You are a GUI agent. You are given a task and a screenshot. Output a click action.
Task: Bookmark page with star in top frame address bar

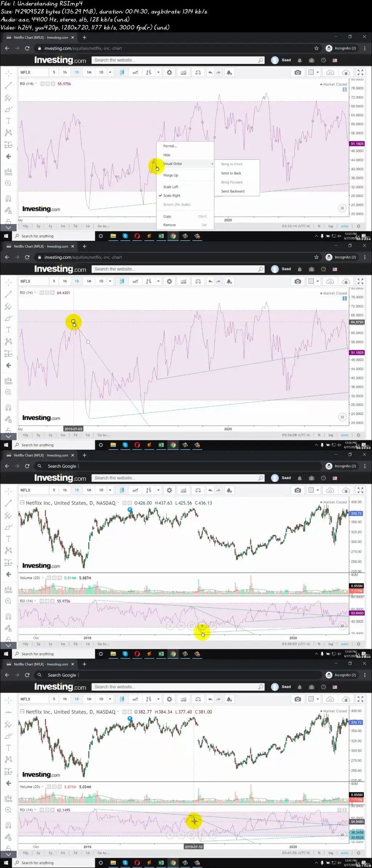point(316,48)
